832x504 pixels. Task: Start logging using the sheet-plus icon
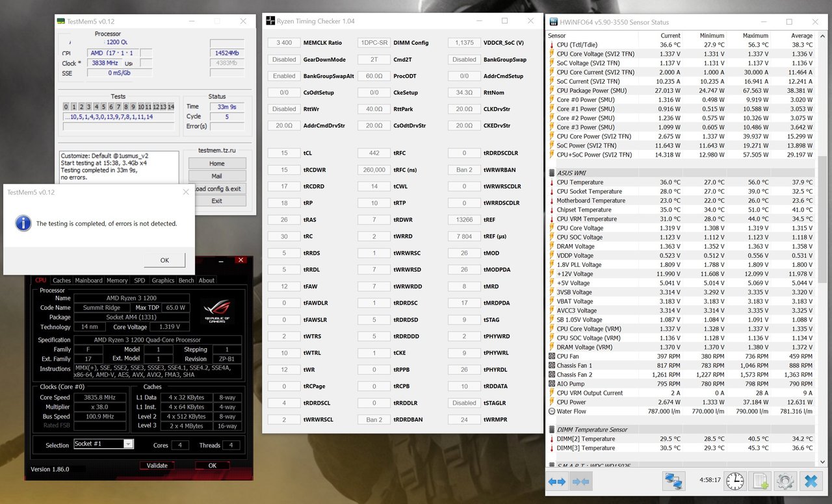760,481
